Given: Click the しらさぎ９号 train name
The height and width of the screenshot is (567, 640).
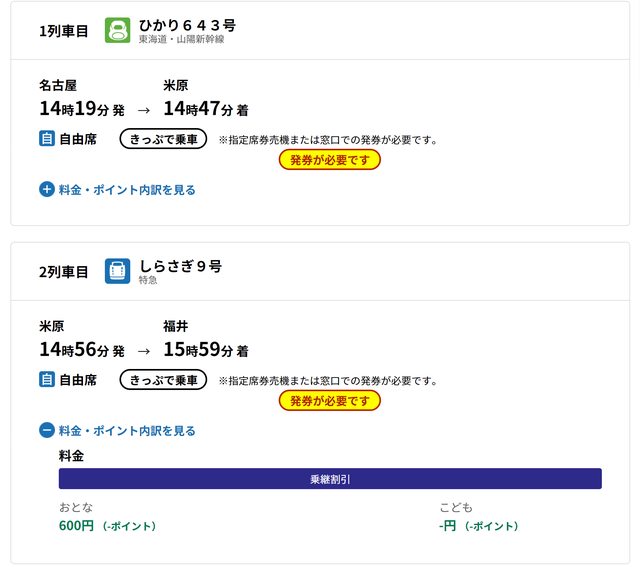Looking at the screenshot, I should point(180,266).
